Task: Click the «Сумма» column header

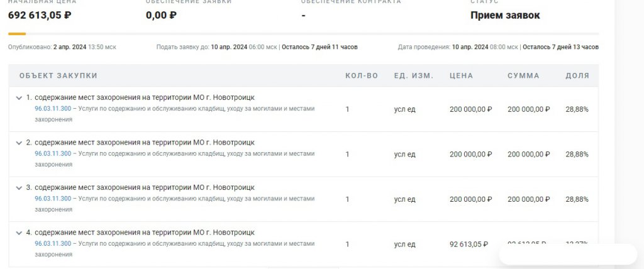Action: (x=523, y=75)
